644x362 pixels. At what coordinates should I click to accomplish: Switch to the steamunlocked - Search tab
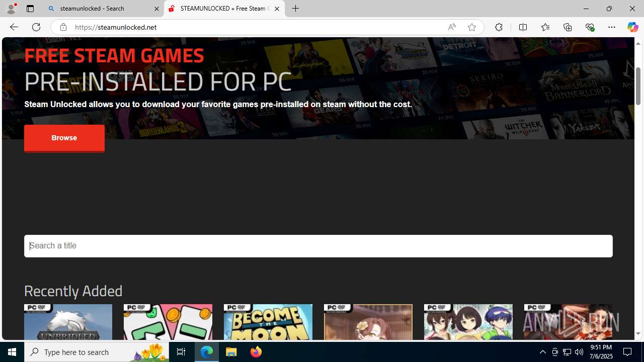point(103,9)
